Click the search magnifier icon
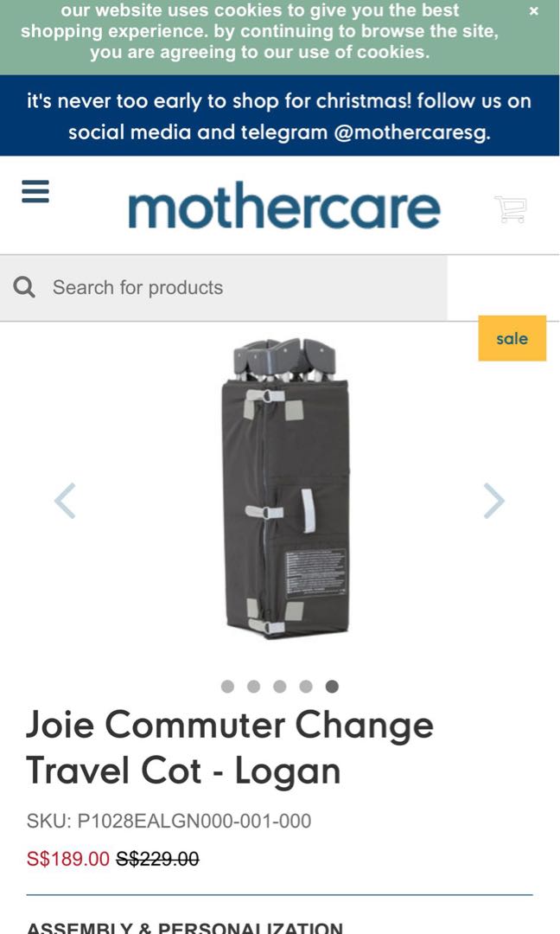 tap(24, 288)
